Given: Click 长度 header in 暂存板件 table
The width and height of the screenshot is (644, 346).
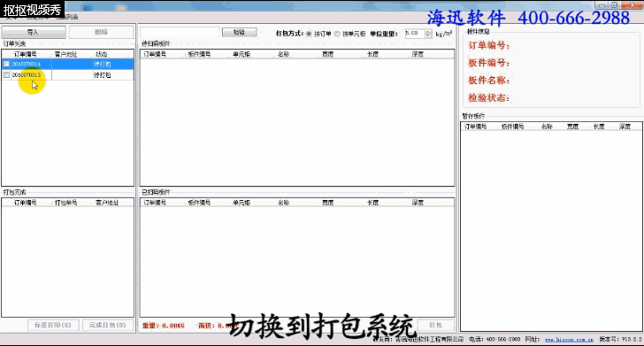Looking at the screenshot, I should [599, 127].
